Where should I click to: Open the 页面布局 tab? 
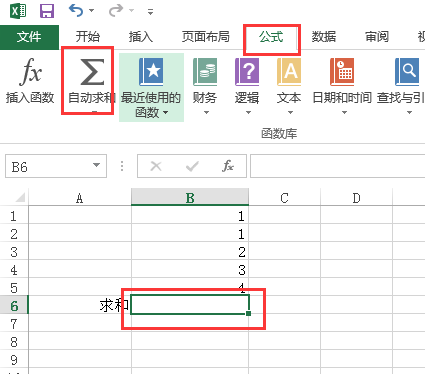tap(205, 37)
